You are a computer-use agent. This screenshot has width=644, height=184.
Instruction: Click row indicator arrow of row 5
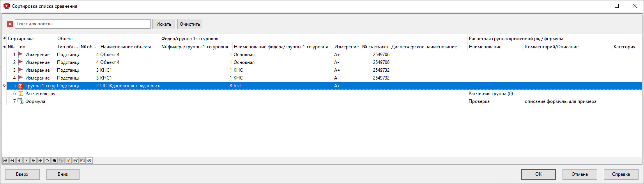4,86
